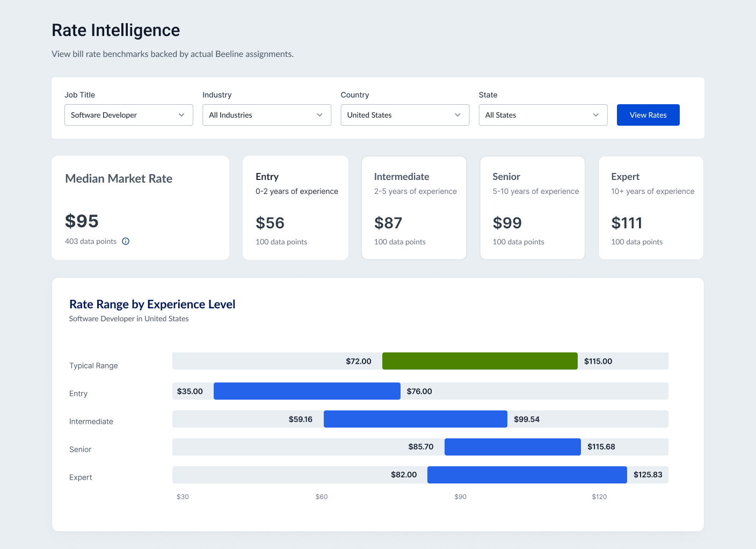Click the $59.16 intermediate low value

301,419
